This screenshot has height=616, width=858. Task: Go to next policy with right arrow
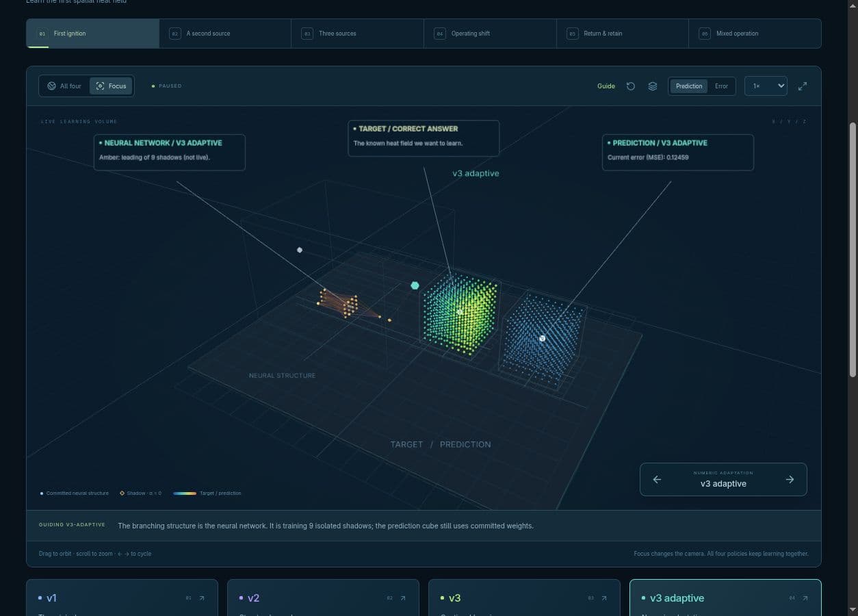(790, 479)
